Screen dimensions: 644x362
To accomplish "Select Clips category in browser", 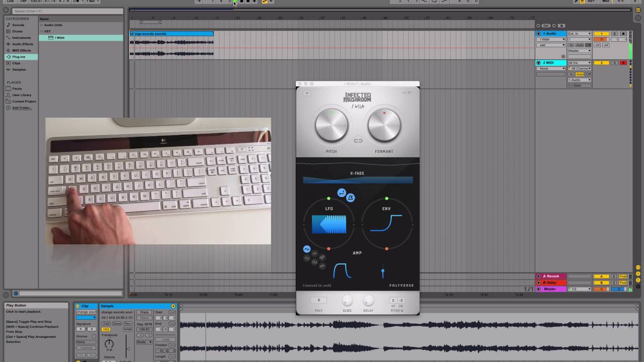I will tap(16, 63).
